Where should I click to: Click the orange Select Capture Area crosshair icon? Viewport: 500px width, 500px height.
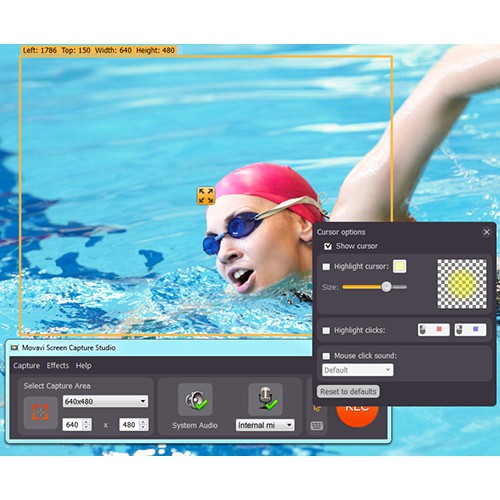click(40, 413)
